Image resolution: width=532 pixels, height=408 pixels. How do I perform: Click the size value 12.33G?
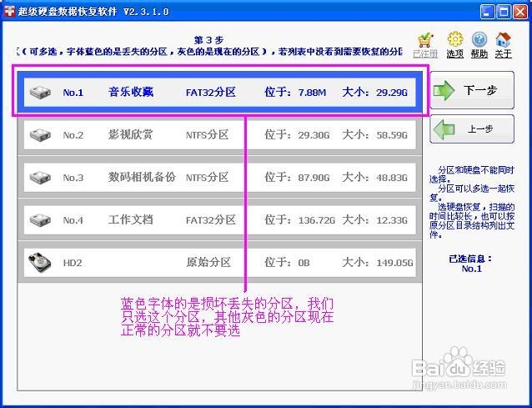pos(392,220)
